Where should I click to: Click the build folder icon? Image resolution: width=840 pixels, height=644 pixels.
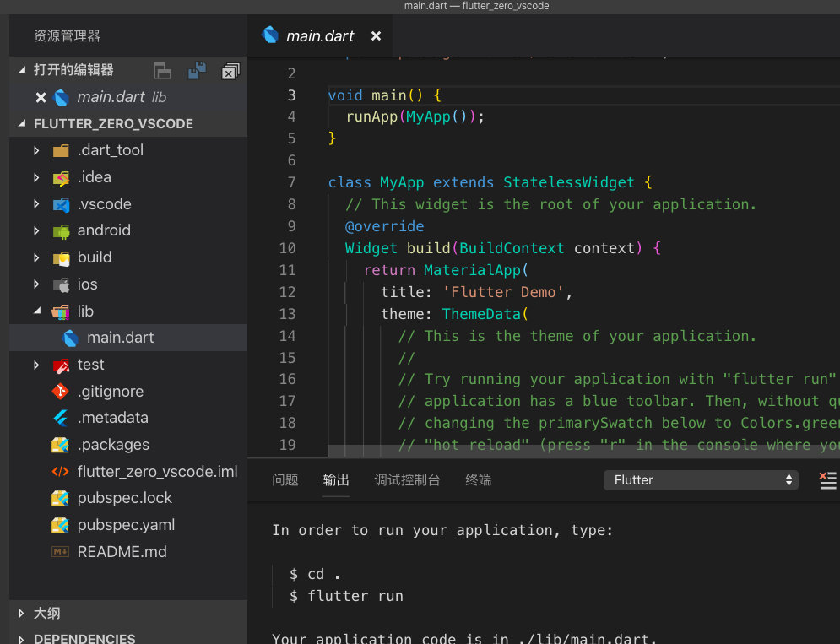(x=61, y=258)
